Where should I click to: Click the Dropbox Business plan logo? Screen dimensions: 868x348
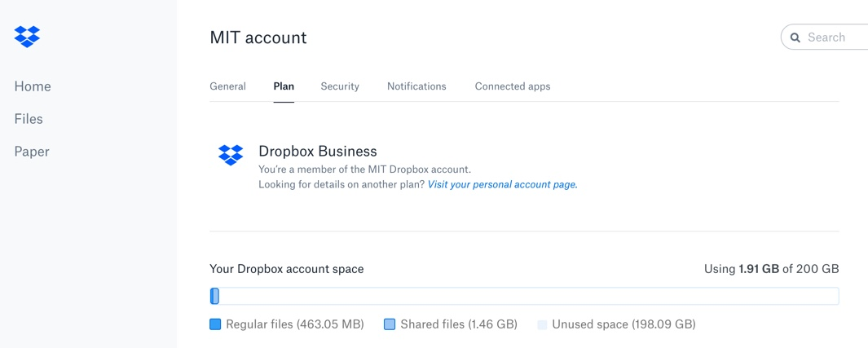click(x=231, y=155)
